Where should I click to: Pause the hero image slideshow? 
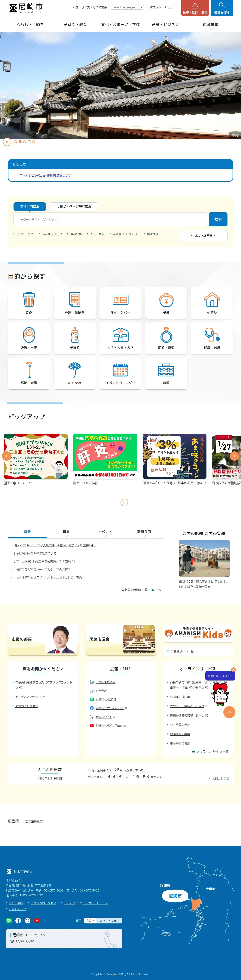coord(7,141)
